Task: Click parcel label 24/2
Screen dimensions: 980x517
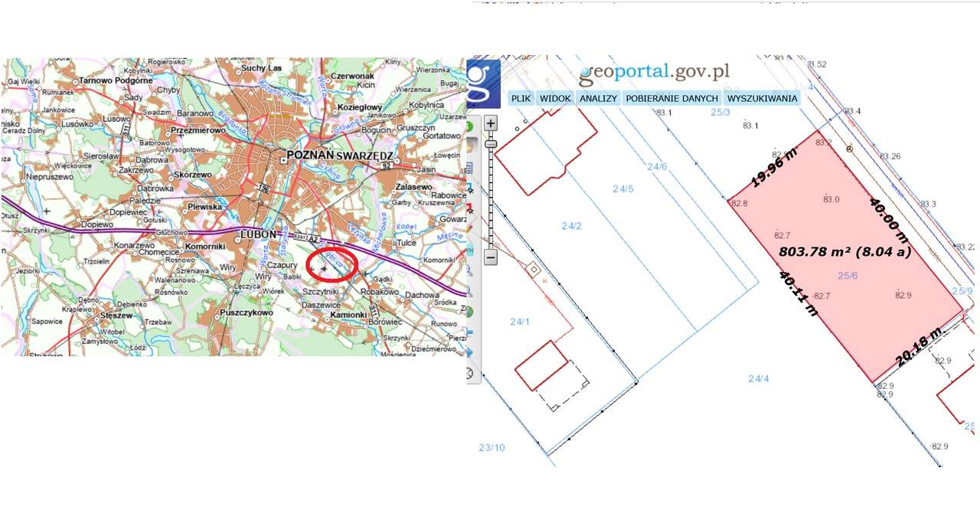Action: pyautogui.click(x=571, y=226)
